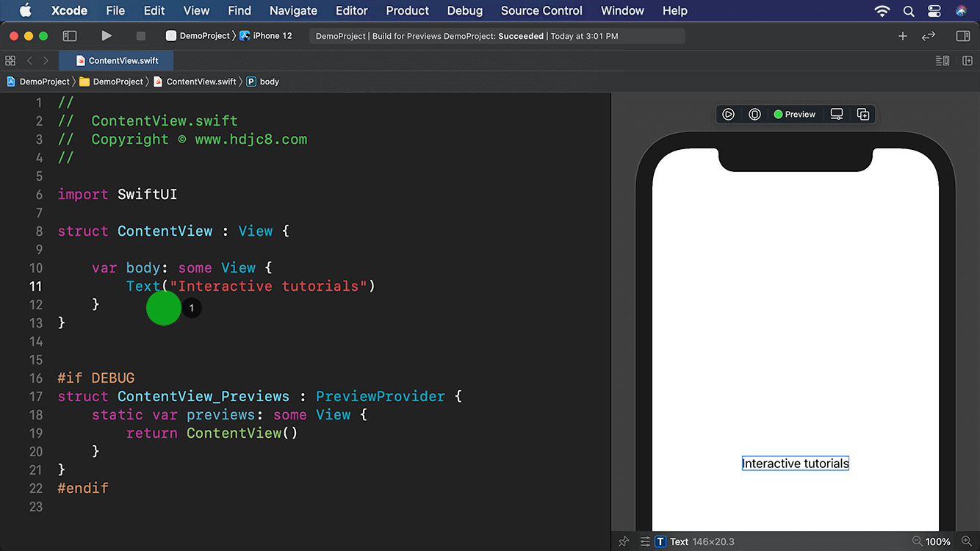This screenshot has height=551, width=980.
Task: Open the Library with plus button
Action: pos(903,36)
